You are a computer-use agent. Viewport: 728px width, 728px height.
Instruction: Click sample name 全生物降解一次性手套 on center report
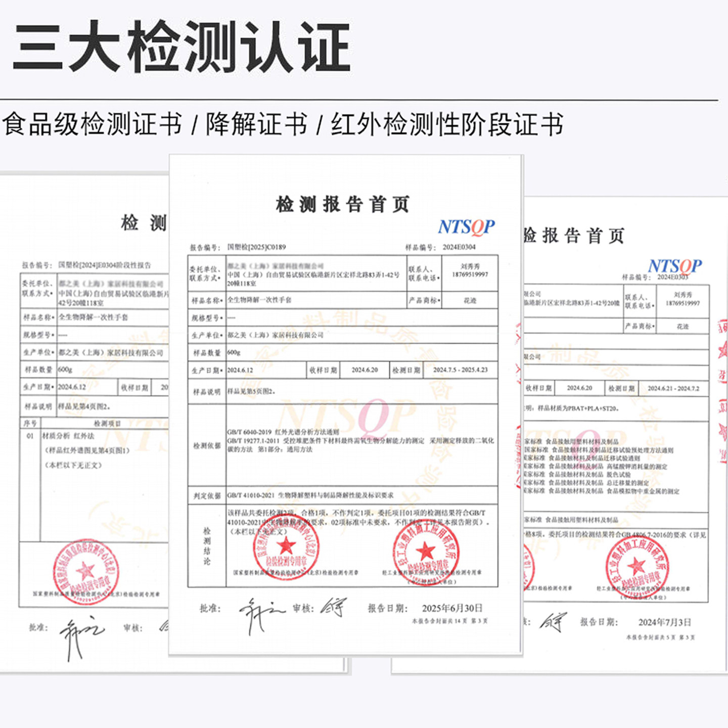coord(259,300)
